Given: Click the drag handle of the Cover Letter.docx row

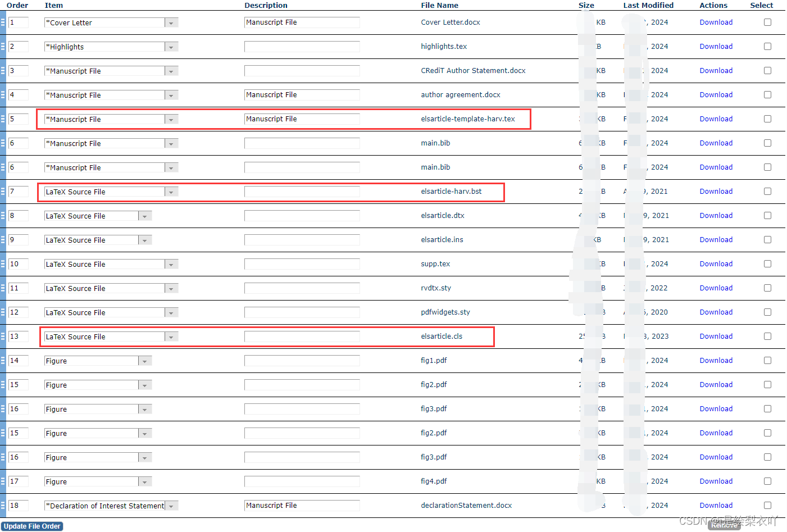Looking at the screenshot, I should 3,22.
